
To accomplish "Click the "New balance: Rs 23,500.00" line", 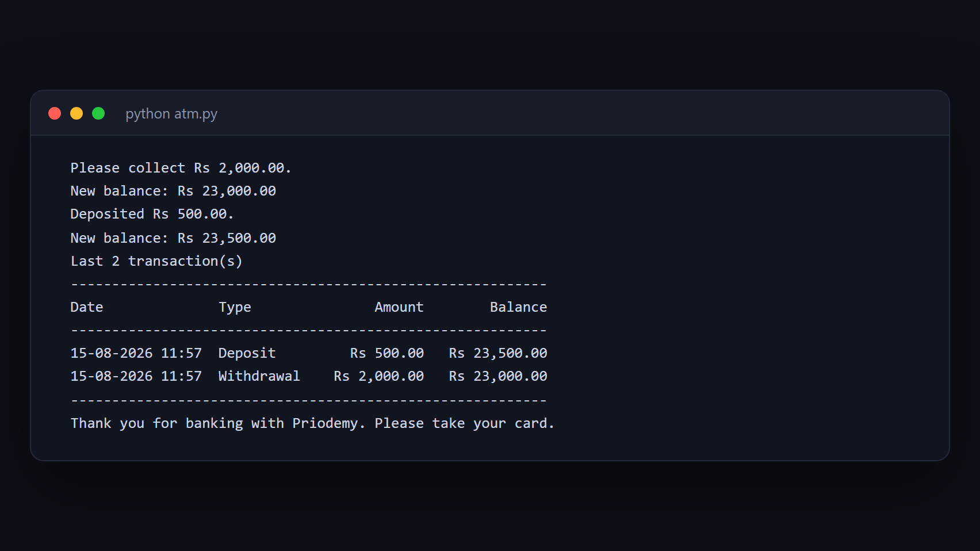I will point(173,238).
